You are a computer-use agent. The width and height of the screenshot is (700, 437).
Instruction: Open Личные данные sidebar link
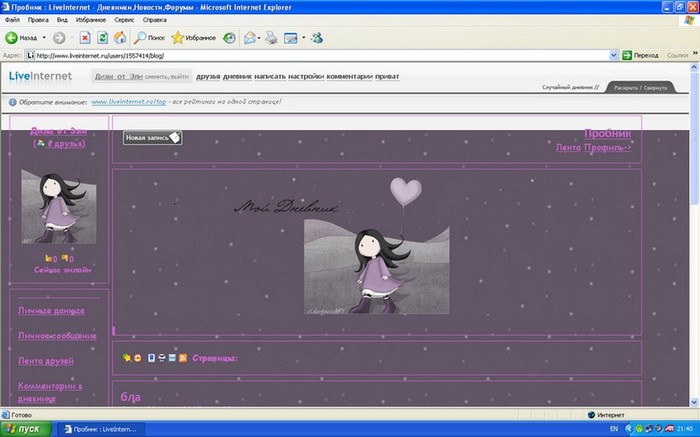pyautogui.click(x=51, y=311)
